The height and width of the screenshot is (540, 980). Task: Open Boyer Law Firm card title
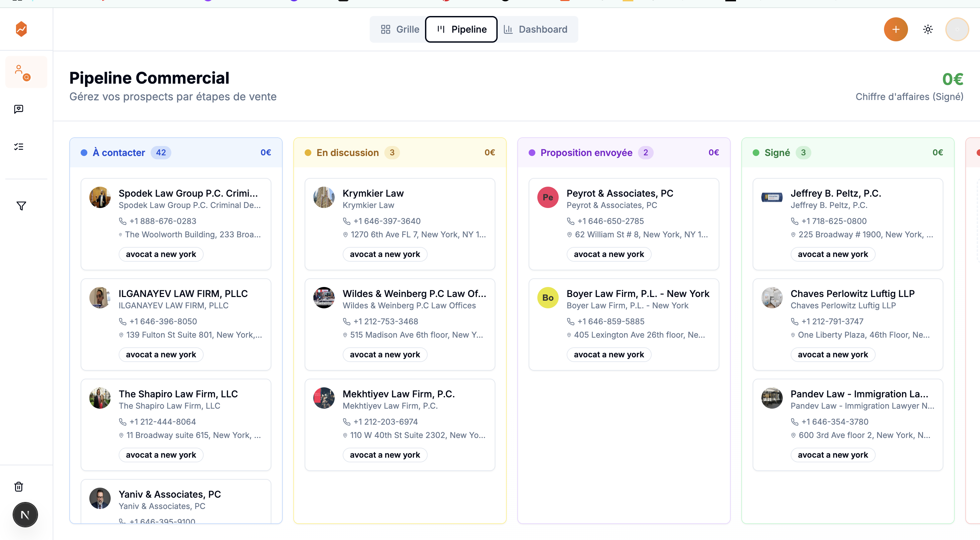point(638,294)
